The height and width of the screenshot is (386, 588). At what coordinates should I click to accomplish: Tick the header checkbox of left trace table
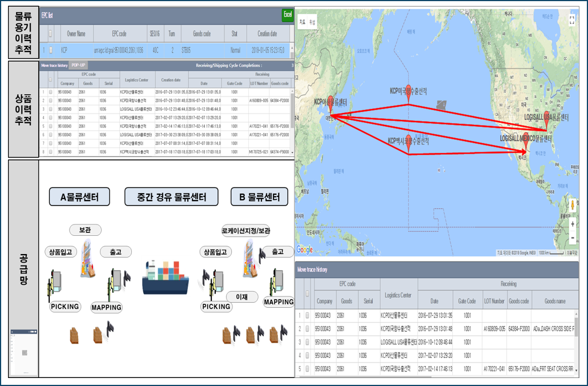(51, 79)
